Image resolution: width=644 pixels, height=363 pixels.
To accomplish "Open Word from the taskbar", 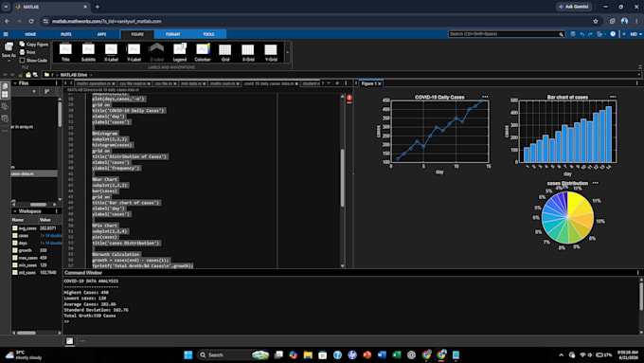I will (x=382, y=354).
